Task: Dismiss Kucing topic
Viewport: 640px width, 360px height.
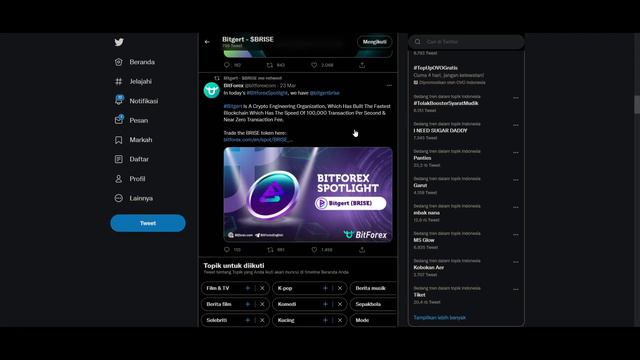Action: 340,320
